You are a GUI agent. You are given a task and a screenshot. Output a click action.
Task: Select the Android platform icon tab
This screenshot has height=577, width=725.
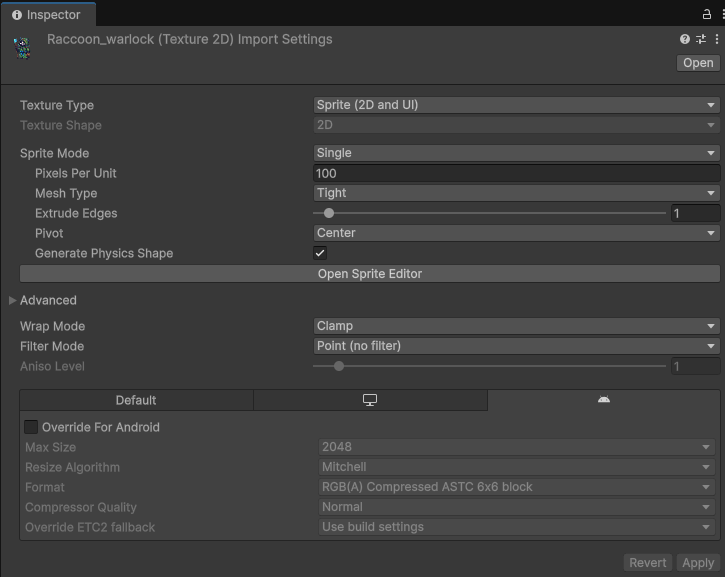604,400
